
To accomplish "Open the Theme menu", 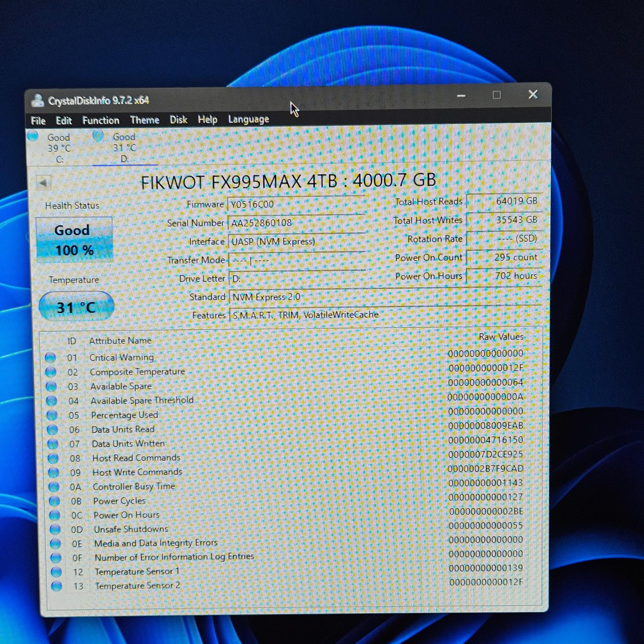I will tap(145, 120).
